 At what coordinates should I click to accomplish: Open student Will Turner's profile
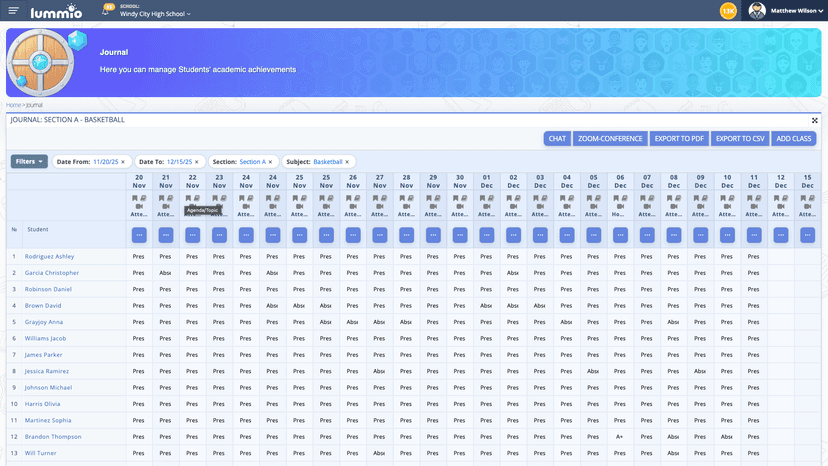41,453
